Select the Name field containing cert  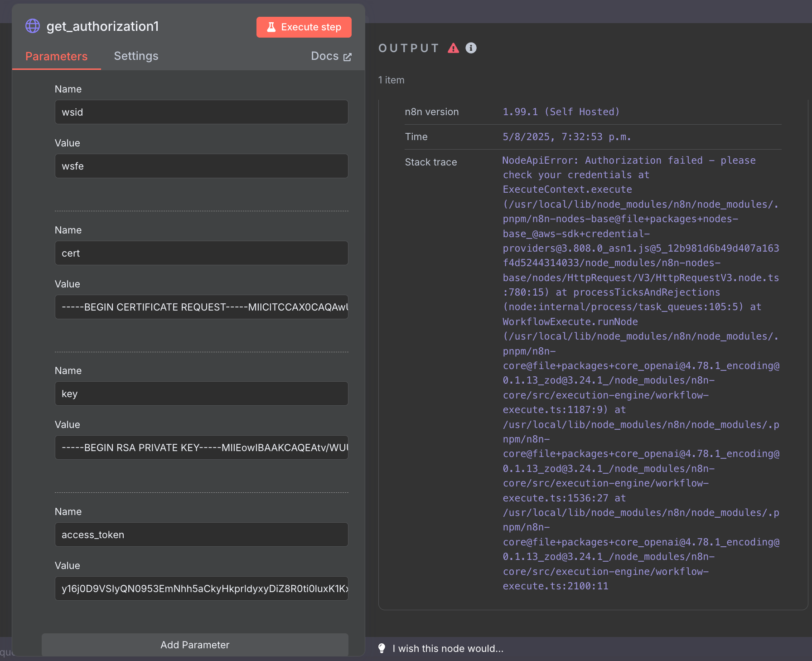(x=201, y=253)
